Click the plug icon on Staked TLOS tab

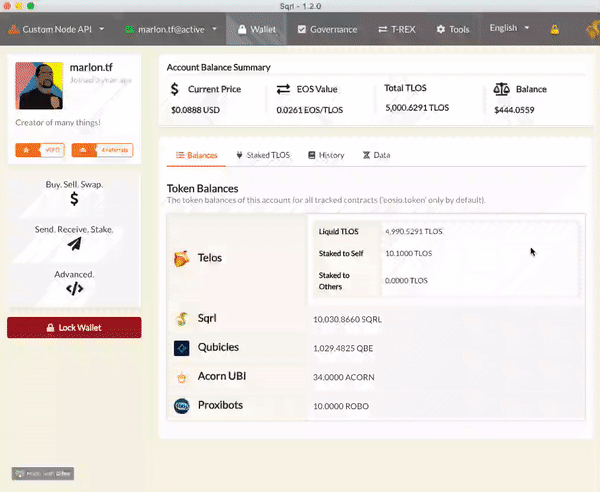click(x=240, y=155)
